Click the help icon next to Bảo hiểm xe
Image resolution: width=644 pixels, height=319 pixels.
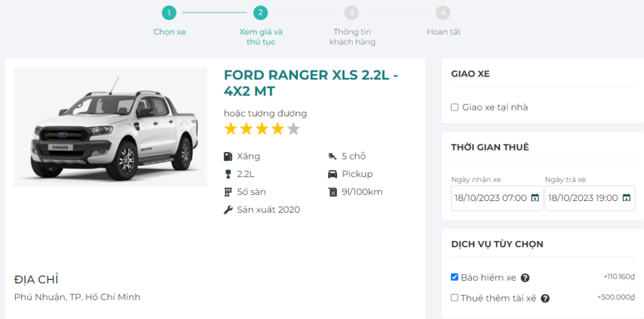click(525, 278)
